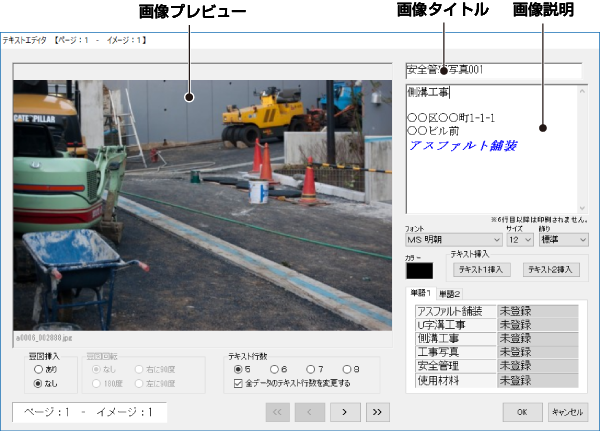Jump to last image with >> button

pyautogui.click(x=377, y=412)
